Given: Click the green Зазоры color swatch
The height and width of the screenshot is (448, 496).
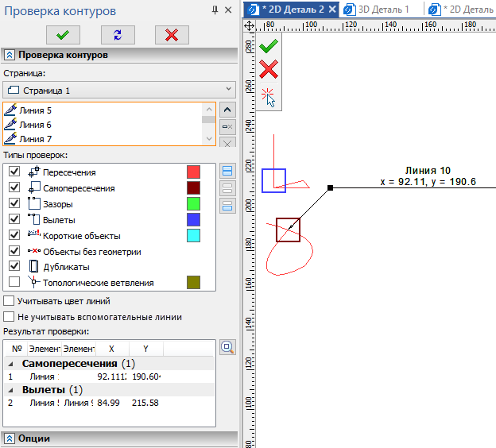Looking at the screenshot, I should [x=193, y=203].
